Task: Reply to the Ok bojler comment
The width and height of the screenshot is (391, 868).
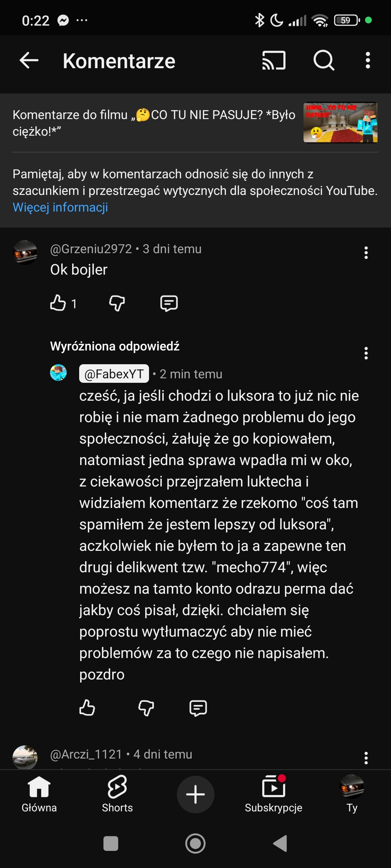Action: (169, 303)
